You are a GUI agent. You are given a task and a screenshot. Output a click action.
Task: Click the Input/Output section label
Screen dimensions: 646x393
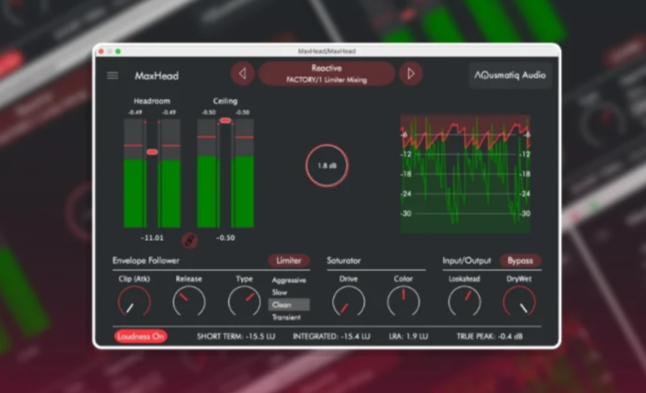466,260
